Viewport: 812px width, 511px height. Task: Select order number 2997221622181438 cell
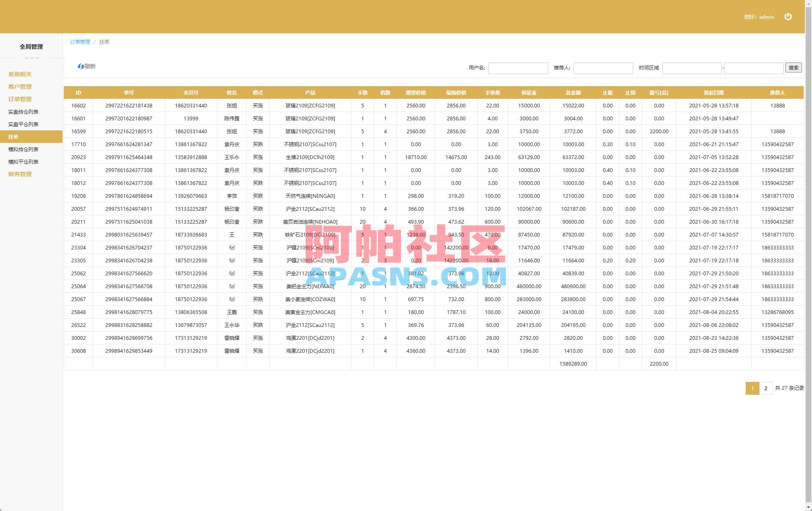coord(129,106)
